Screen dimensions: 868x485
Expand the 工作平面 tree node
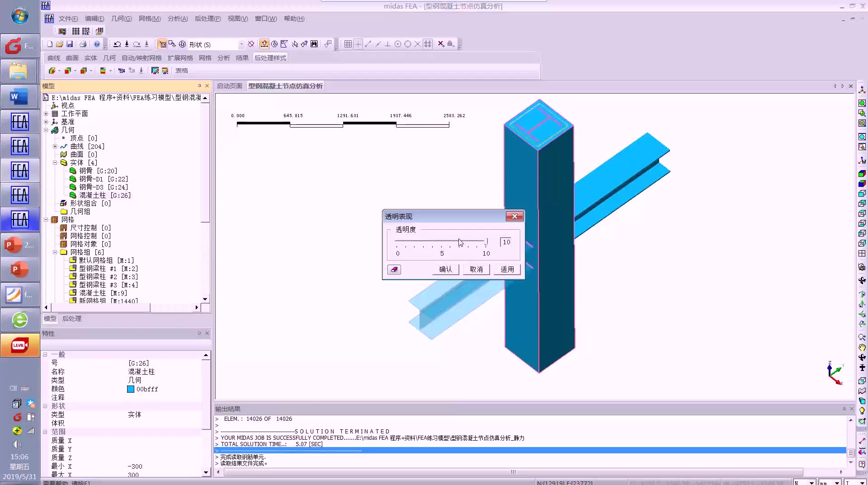click(x=46, y=114)
